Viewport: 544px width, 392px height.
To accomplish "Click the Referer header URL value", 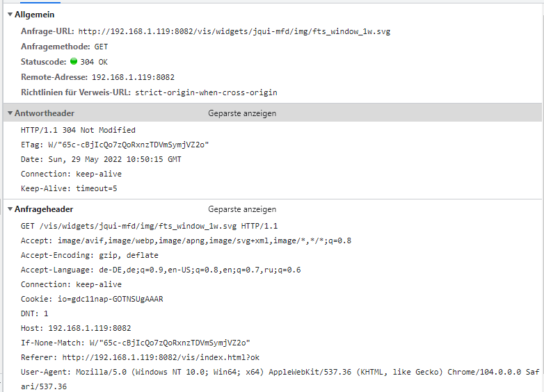I will pyautogui.click(x=161, y=357).
